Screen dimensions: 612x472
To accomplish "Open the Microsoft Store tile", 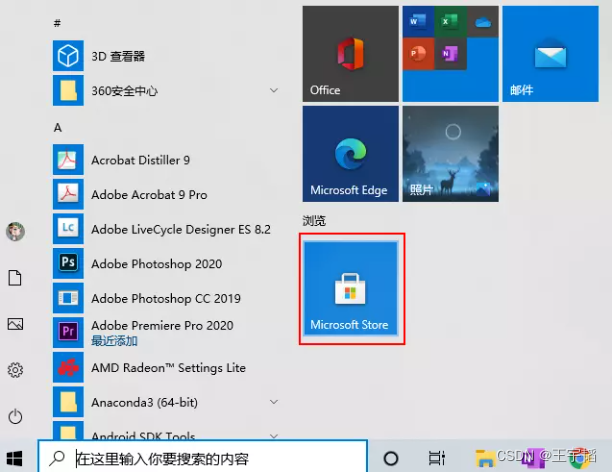I will 350,289.
